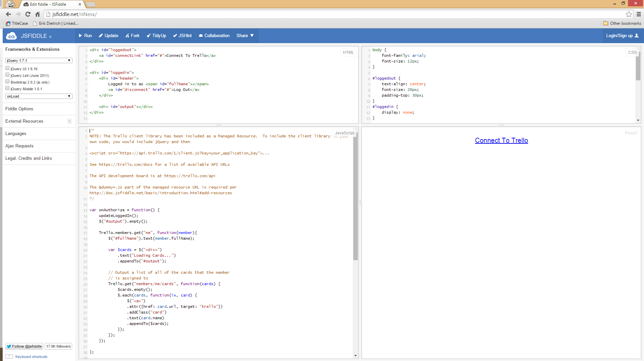The image size is (644, 361).
Task: Click the CSS panel vertical scrollbar thumb
Action: coord(638,66)
